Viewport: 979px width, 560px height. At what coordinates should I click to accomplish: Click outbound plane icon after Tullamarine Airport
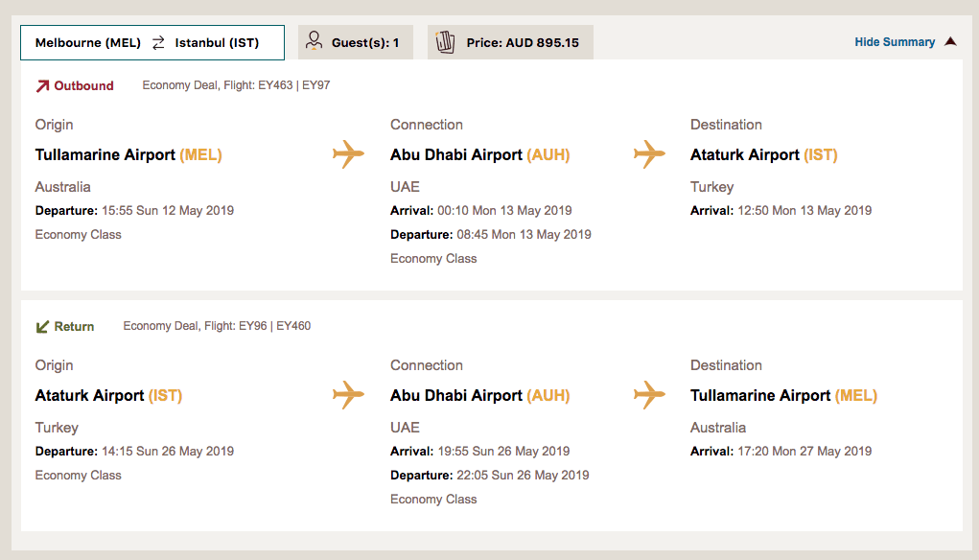coord(348,154)
